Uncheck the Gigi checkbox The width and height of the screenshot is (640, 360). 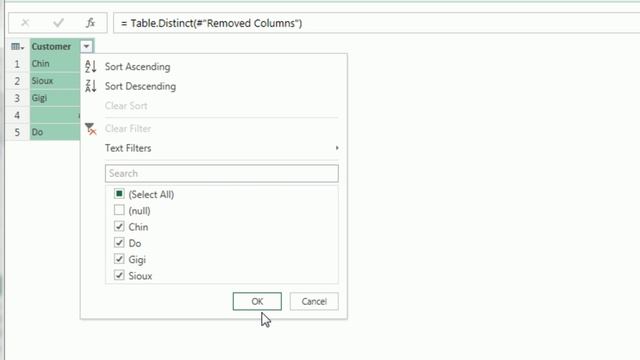click(x=119, y=259)
